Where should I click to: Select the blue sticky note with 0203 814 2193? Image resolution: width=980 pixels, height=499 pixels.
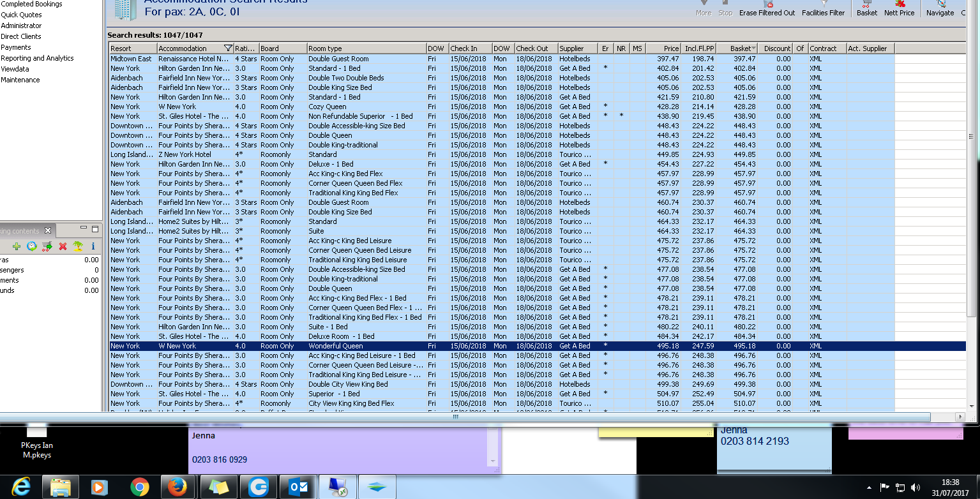coord(774,450)
